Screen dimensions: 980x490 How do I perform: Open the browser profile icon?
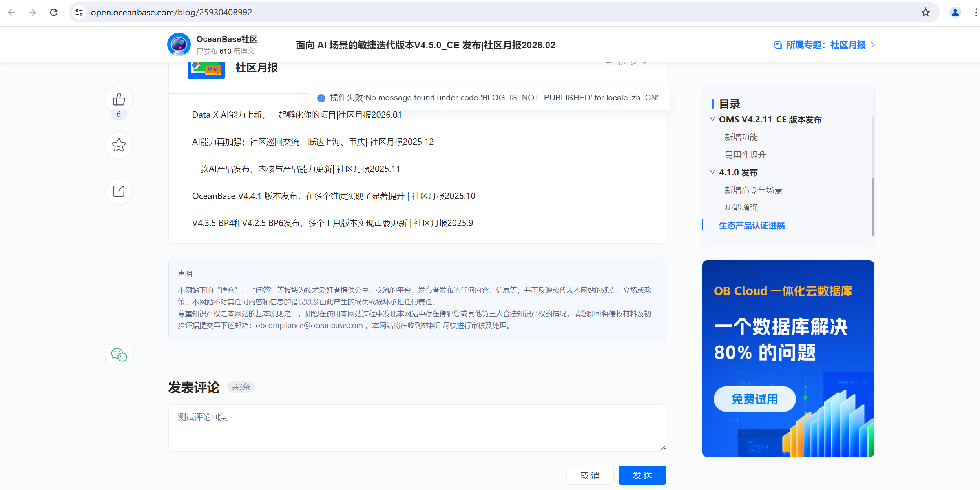tap(955, 12)
